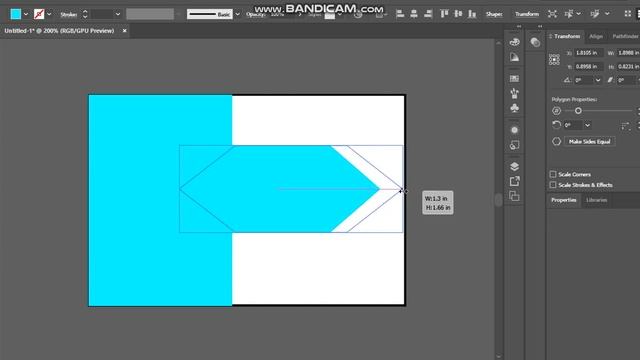Click the Transform link in control bar

pyautogui.click(x=527, y=14)
